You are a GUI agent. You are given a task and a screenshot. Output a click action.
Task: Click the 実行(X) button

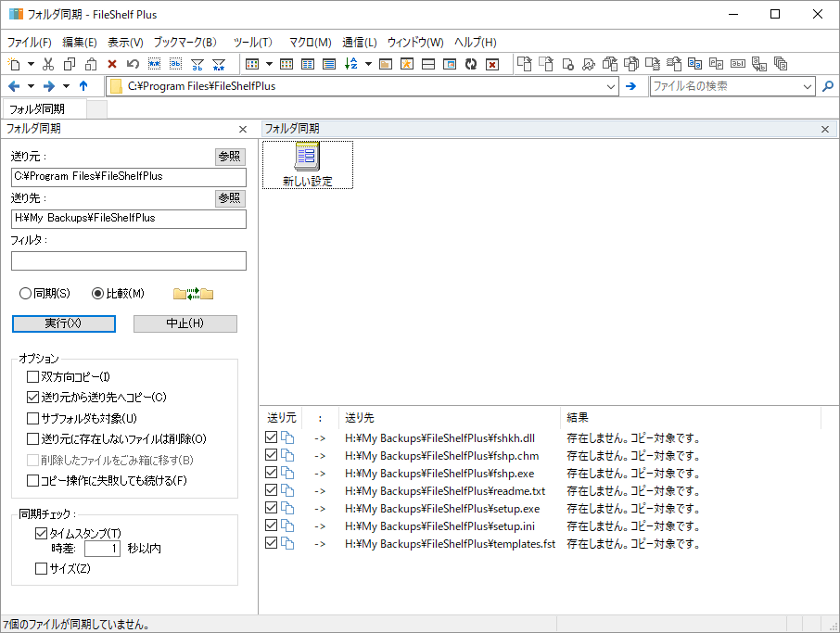coord(64,323)
